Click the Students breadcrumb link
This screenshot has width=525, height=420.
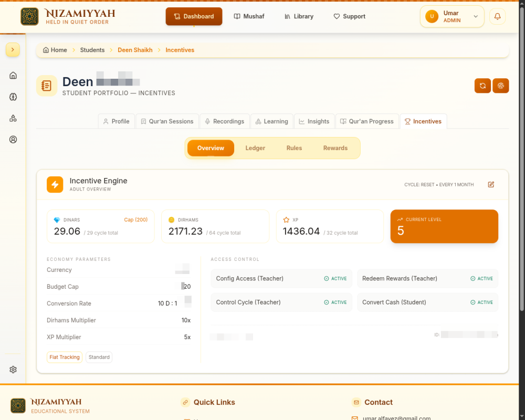click(x=92, y=50)
